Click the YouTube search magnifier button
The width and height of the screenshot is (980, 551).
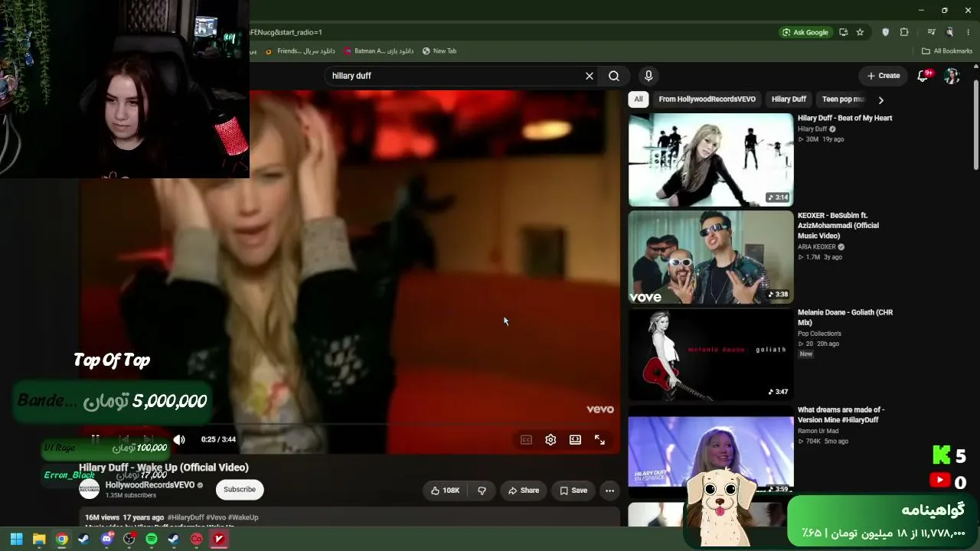point(614,76)
